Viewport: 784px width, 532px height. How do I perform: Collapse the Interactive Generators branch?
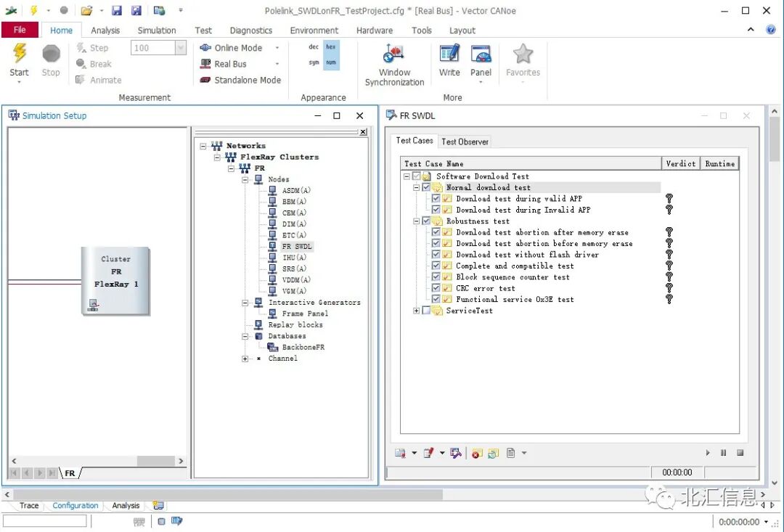[245, 303]
